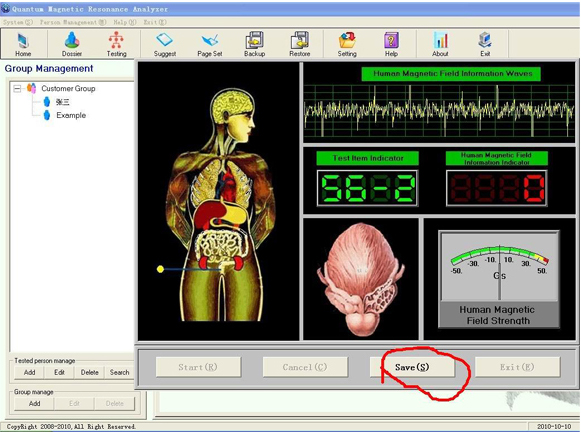Select the Testing toolbar icon
This screenshot has width=581, height=433.
[116, 44]
